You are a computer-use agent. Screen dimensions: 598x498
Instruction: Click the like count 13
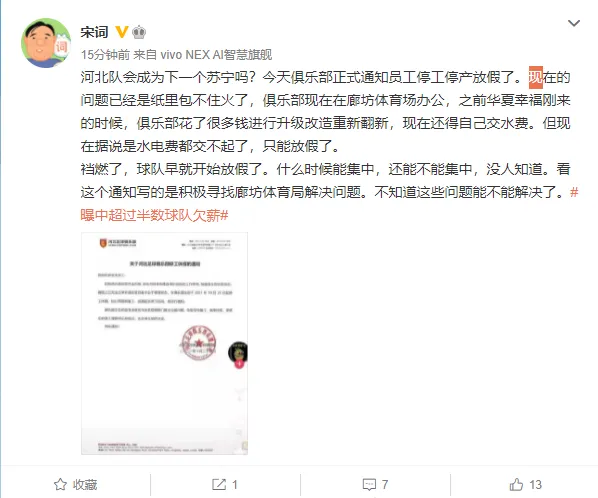(535, 485)
